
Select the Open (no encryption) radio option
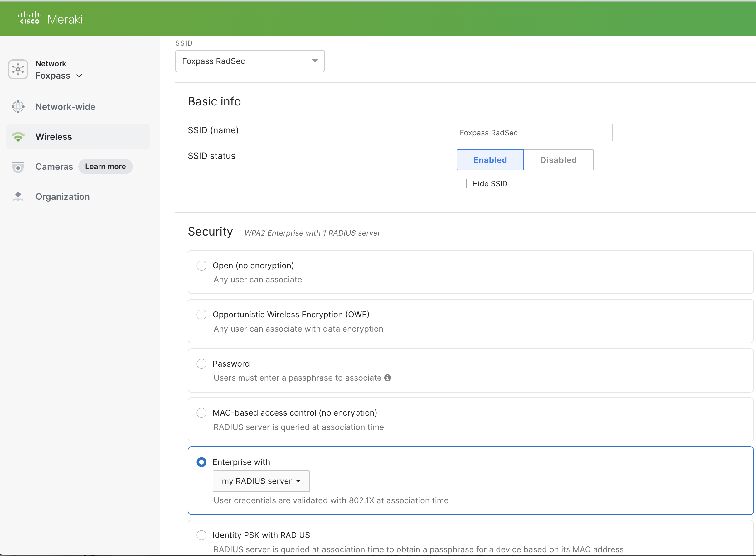(x=201, y=266)
